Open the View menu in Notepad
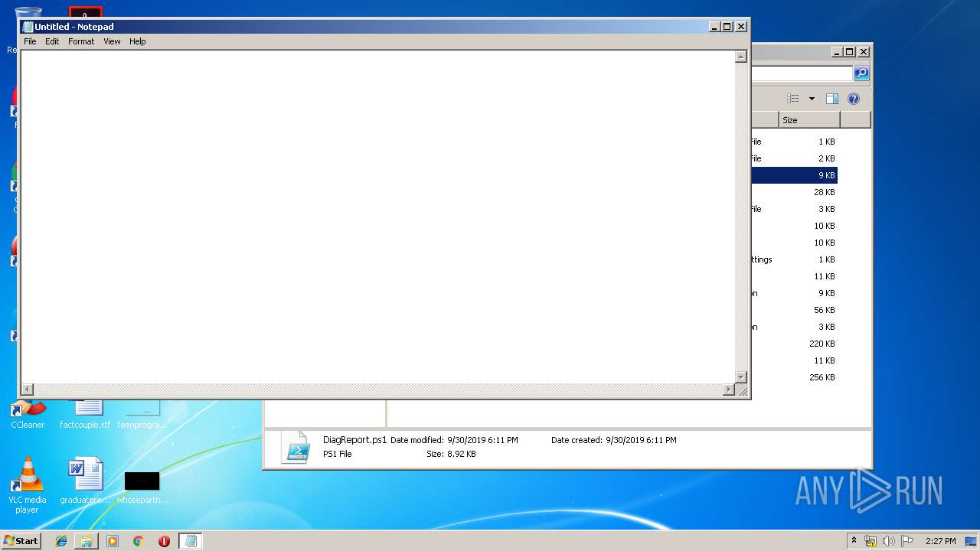The width and height of the screenshot is (980, 551). click(x=112, y=41)
